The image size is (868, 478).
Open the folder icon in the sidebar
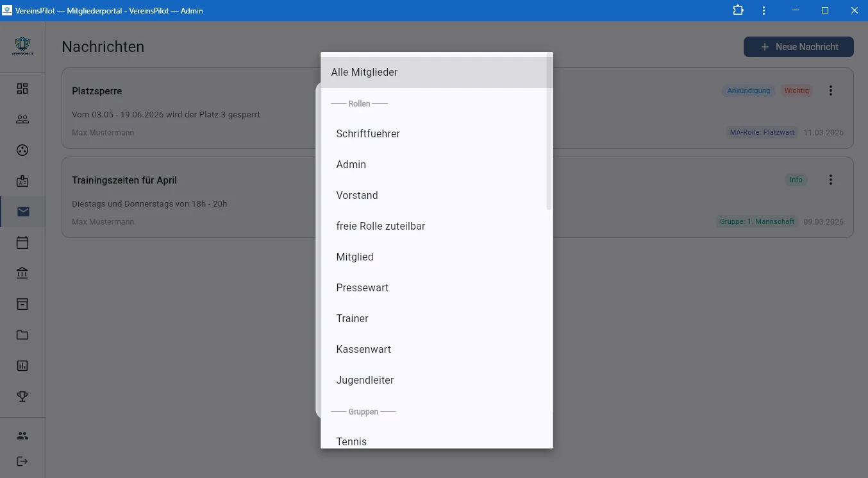(22, 335)
